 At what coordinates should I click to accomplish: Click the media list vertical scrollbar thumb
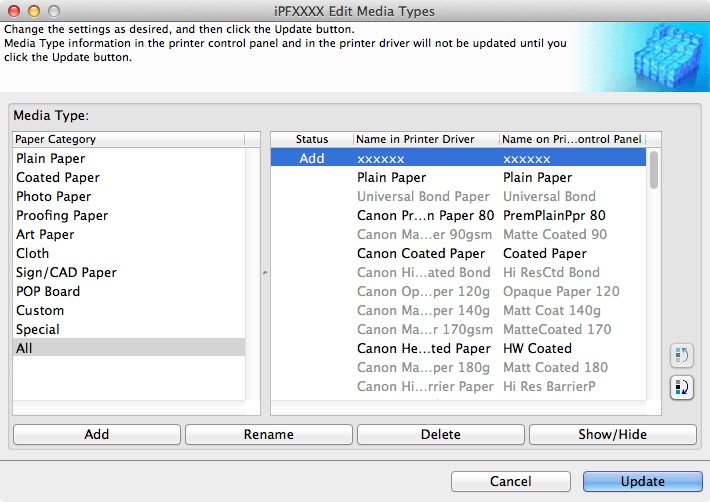tap(653, 170)
